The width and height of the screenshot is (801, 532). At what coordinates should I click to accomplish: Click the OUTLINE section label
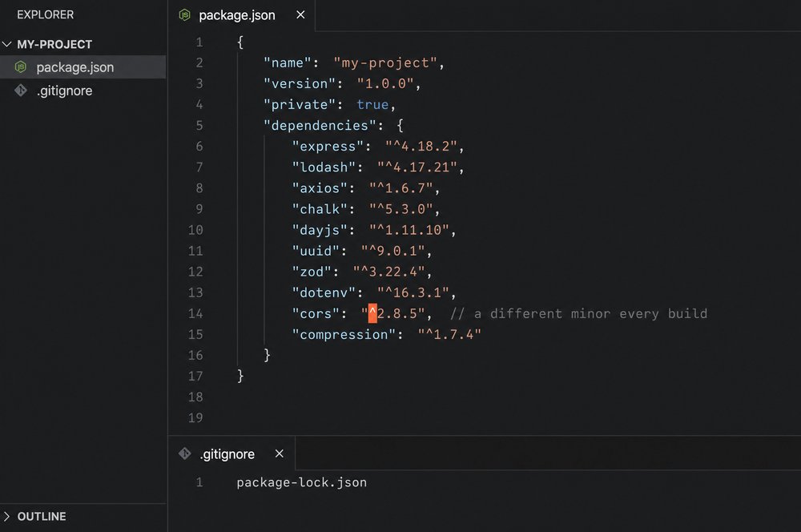tap(42, 516)
